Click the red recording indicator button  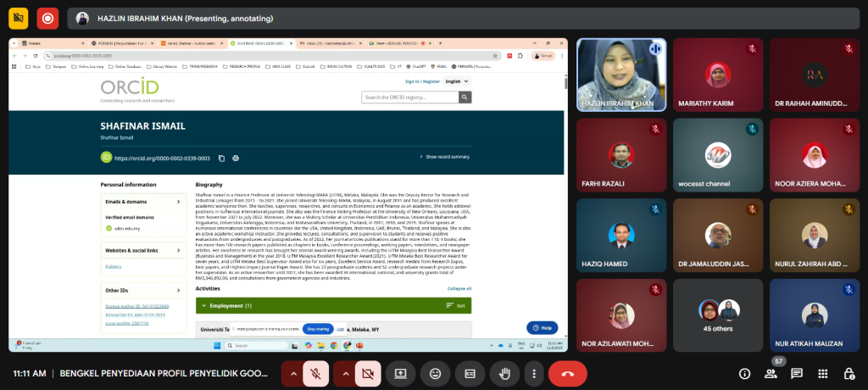47,18
